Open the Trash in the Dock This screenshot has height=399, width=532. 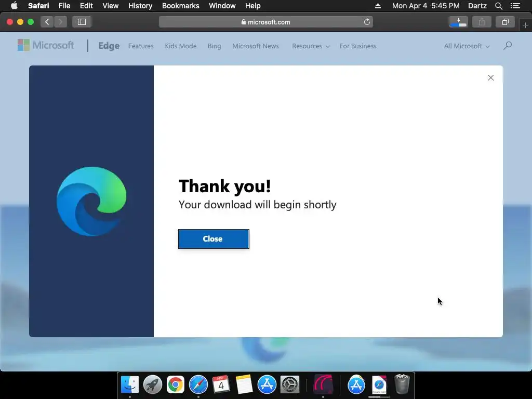pos(402,384)
